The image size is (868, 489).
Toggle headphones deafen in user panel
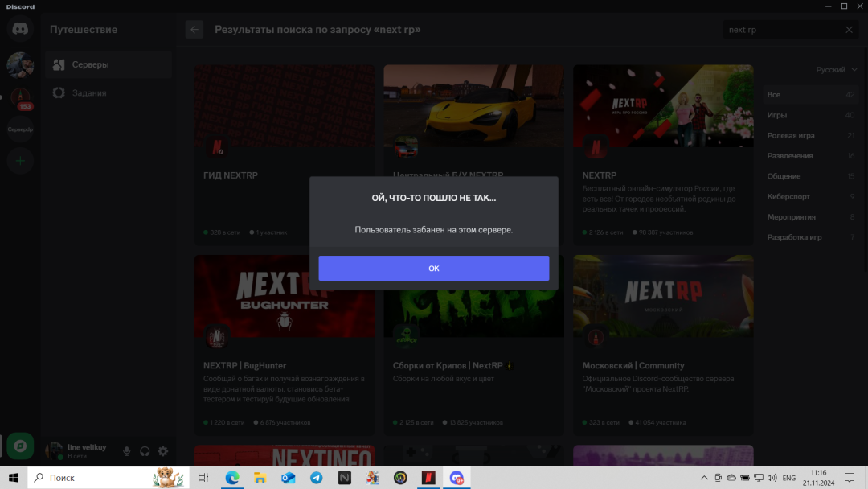tap(145, 451)
